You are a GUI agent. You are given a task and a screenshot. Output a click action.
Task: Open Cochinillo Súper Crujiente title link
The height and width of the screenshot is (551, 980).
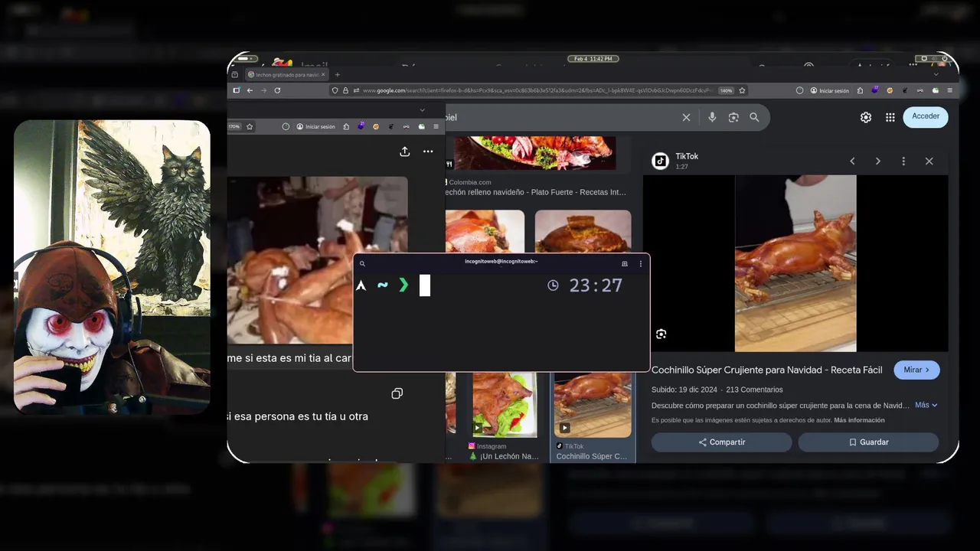pyautogui.click(x=766, y=370)
